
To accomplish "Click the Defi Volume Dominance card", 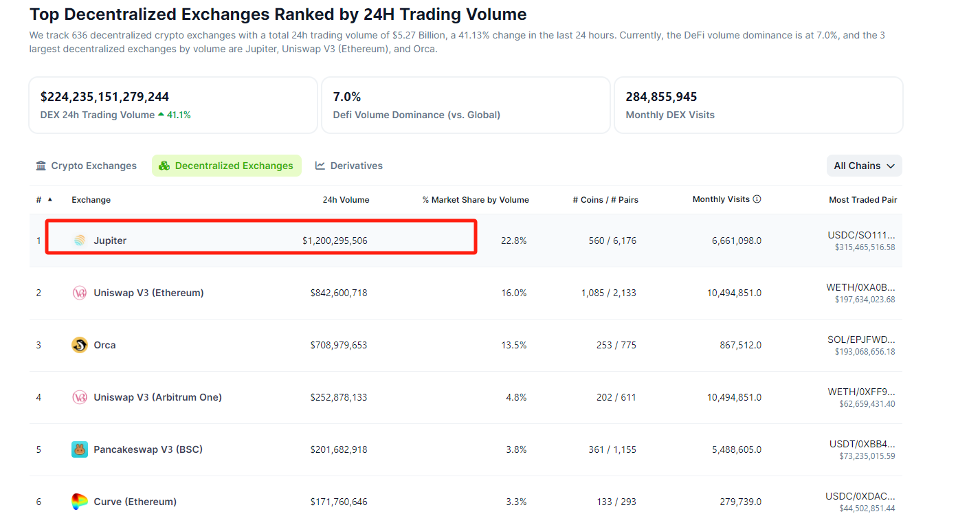I will (466, 105).
